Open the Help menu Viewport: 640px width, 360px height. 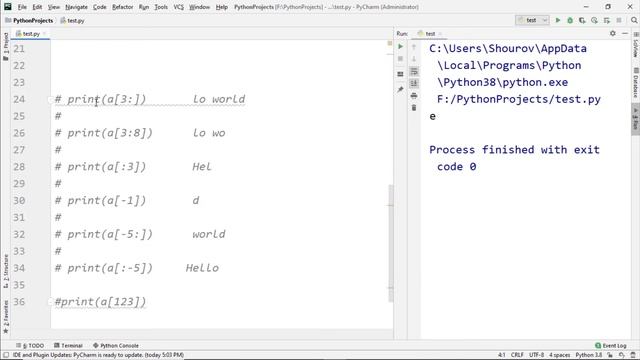(x=222, y=7)
